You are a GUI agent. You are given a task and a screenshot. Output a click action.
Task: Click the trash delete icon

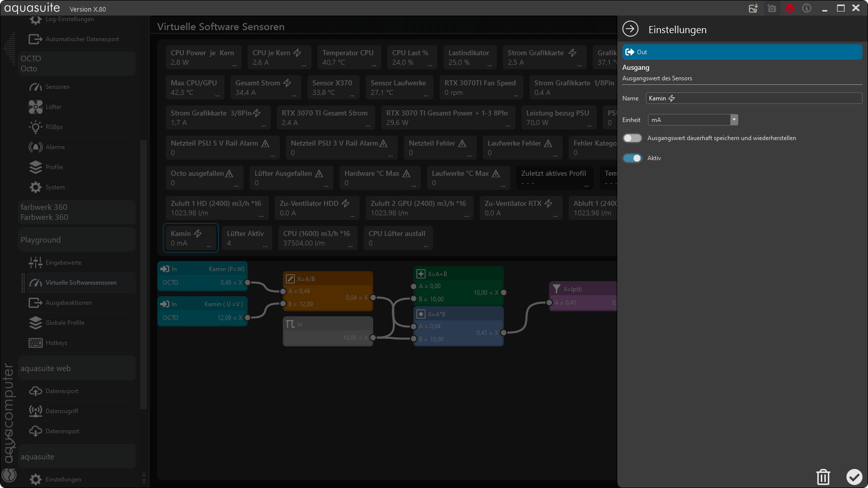(823, 477)
